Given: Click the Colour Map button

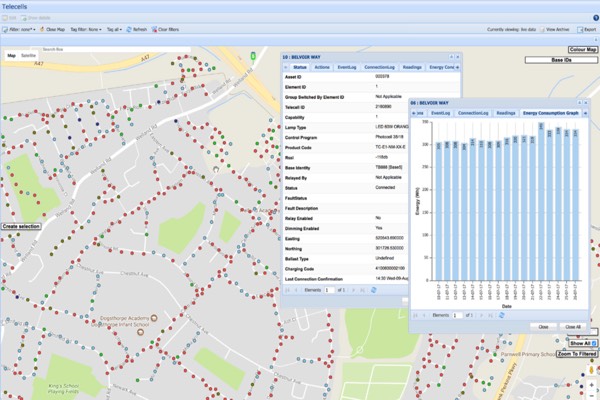Looking at the screenshot, I should click(583, 50).
